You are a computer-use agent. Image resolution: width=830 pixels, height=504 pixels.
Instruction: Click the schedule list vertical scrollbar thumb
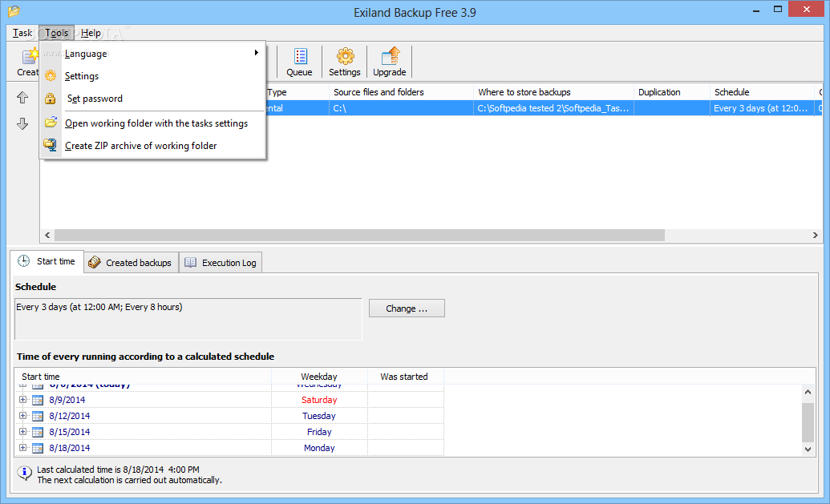point(808,422)
